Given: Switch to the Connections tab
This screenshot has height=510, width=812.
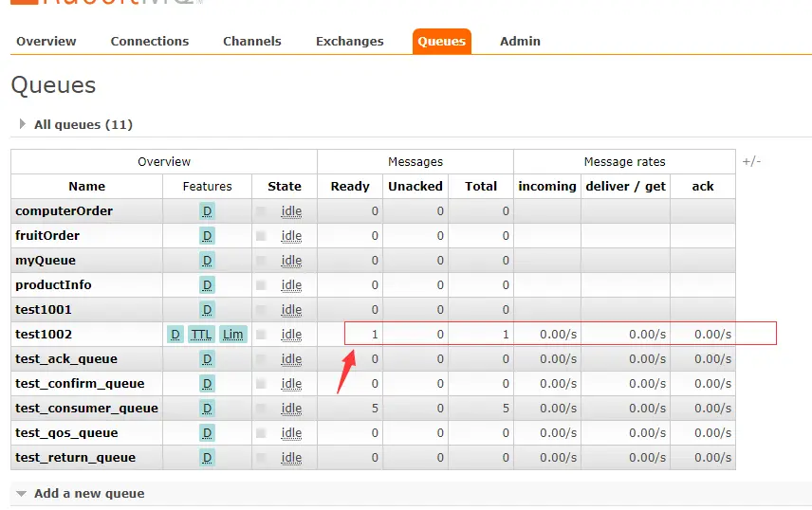Looking at the screenshot, I should point(150,42).
